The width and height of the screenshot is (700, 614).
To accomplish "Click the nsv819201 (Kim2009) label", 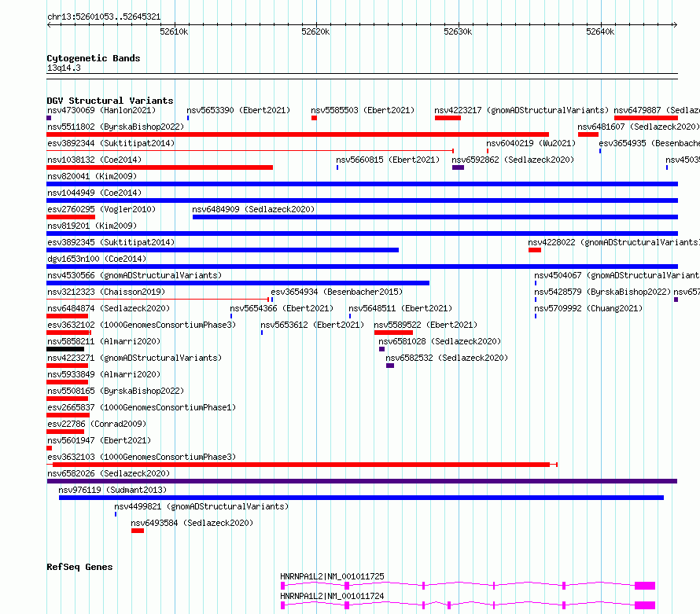I will 92,226.
